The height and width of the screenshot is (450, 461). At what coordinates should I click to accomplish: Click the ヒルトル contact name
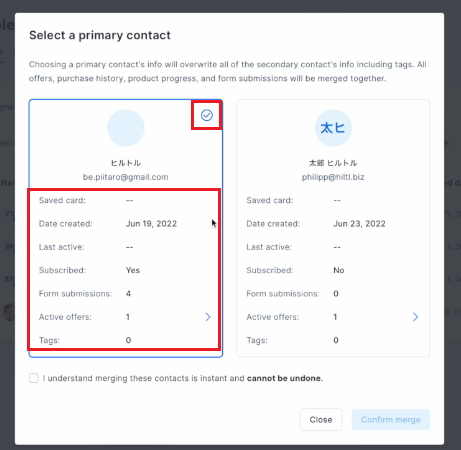tap(126, 163)
